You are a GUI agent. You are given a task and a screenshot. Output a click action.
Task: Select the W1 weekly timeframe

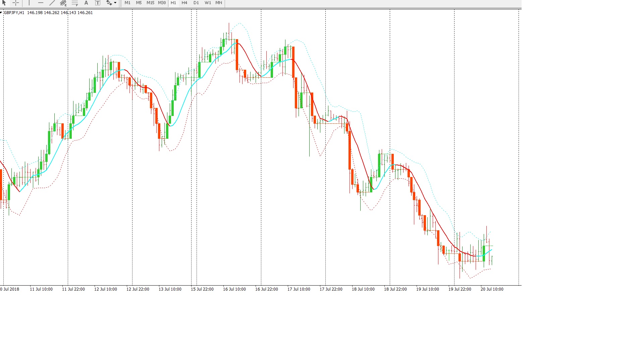(208, 3)
